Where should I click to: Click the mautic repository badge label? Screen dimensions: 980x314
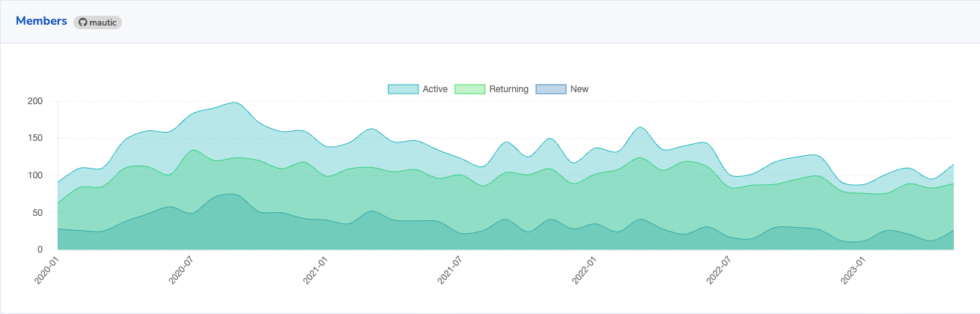103,22
